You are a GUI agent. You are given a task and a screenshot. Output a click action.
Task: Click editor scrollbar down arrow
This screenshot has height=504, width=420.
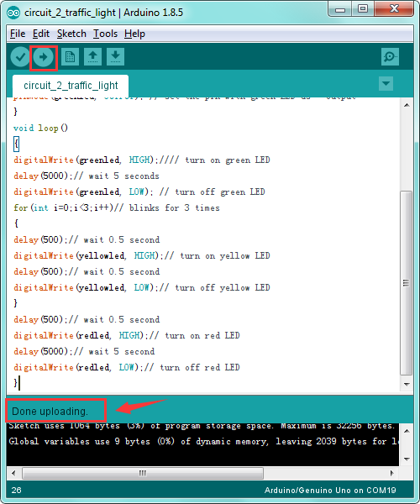coord(407,385)
